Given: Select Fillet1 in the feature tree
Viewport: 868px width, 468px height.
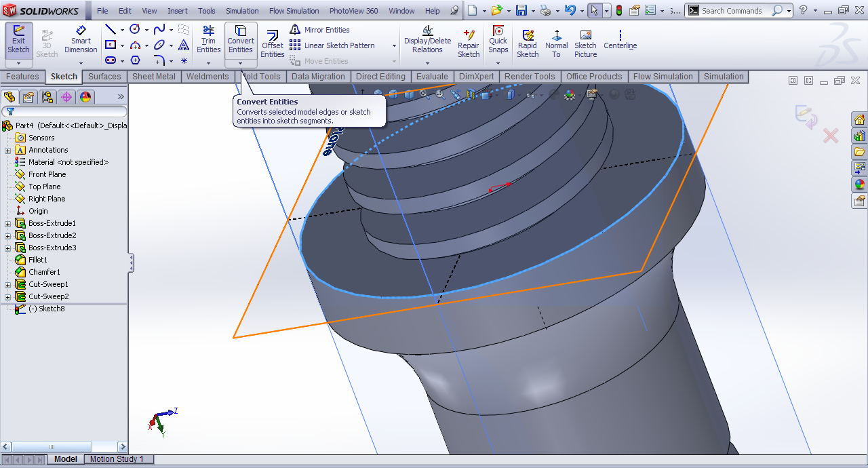Looking at the screenshot, I should pyautogui.click(x=38, y=260).
